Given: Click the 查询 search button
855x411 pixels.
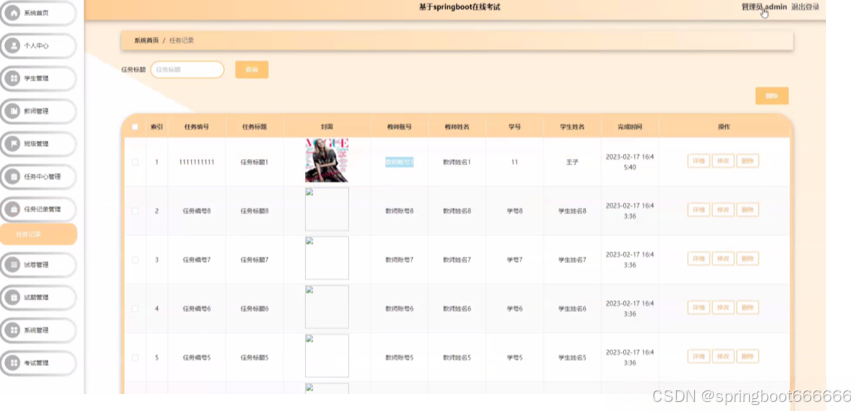Looking at the screenshot, I should point(251,70).
